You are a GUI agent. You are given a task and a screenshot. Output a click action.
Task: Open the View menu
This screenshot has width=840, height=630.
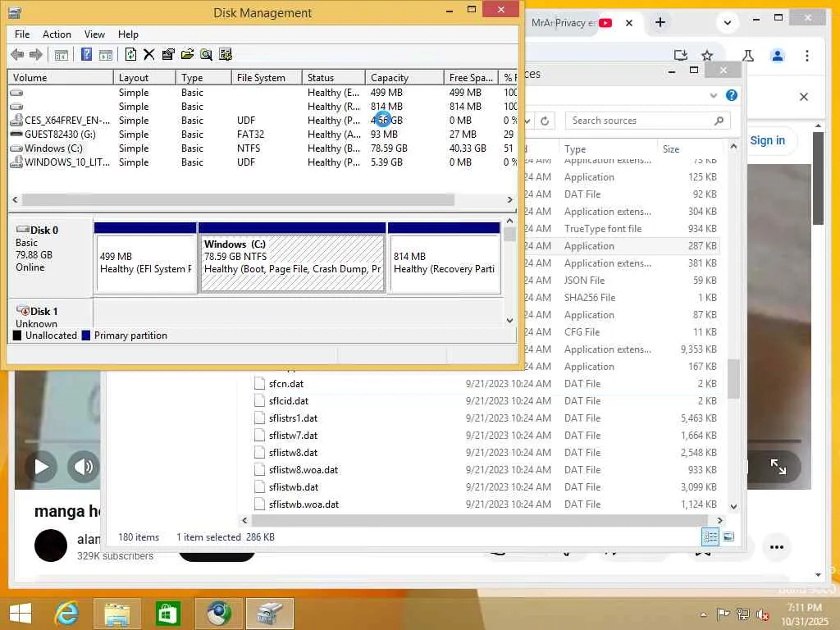click(x=94, y=34)
